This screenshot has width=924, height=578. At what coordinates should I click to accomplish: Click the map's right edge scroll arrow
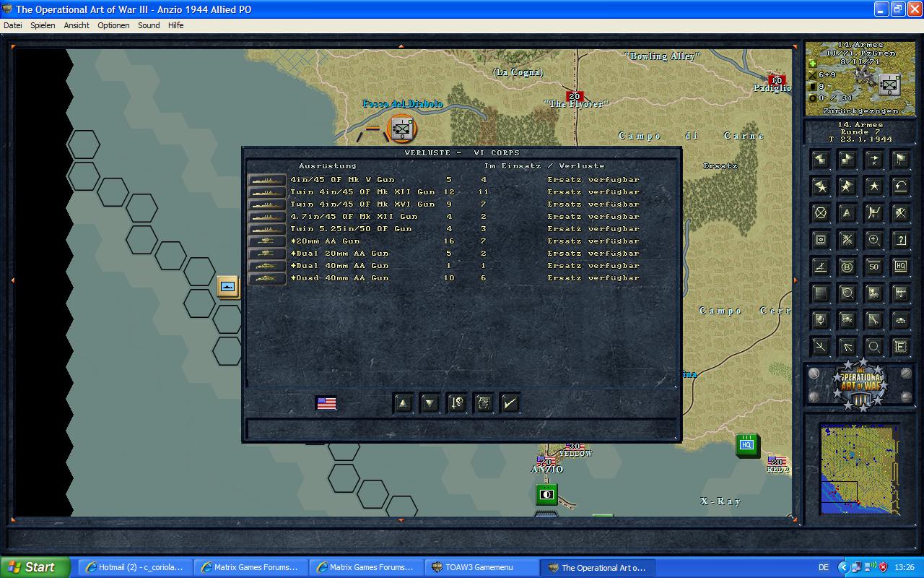pos(796,280)
